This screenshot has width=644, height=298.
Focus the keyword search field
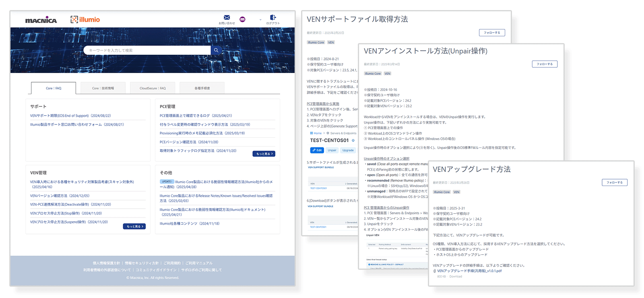coord(147,50)
